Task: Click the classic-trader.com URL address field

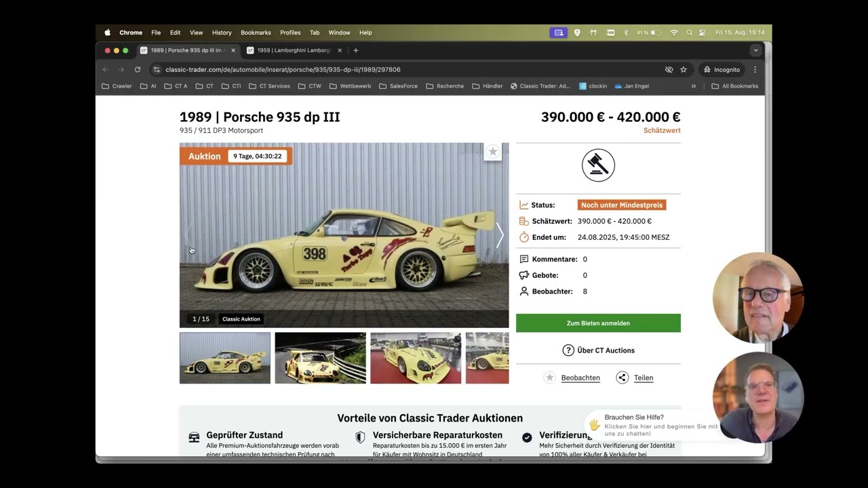Action: [283, 69]
